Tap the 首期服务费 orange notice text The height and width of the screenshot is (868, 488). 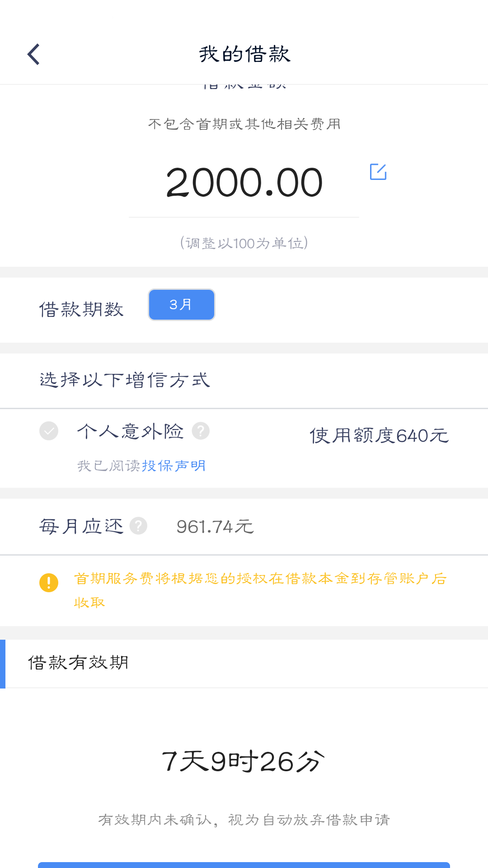pos(261,590)
